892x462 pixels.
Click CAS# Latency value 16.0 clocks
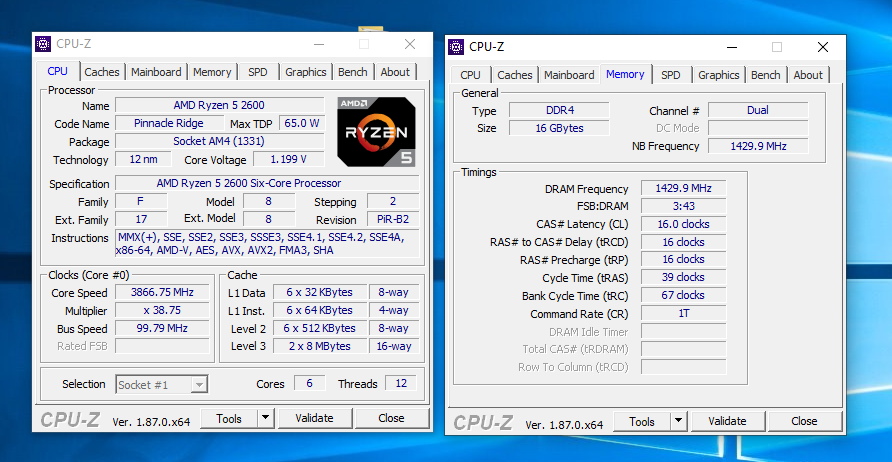(683, 224)
